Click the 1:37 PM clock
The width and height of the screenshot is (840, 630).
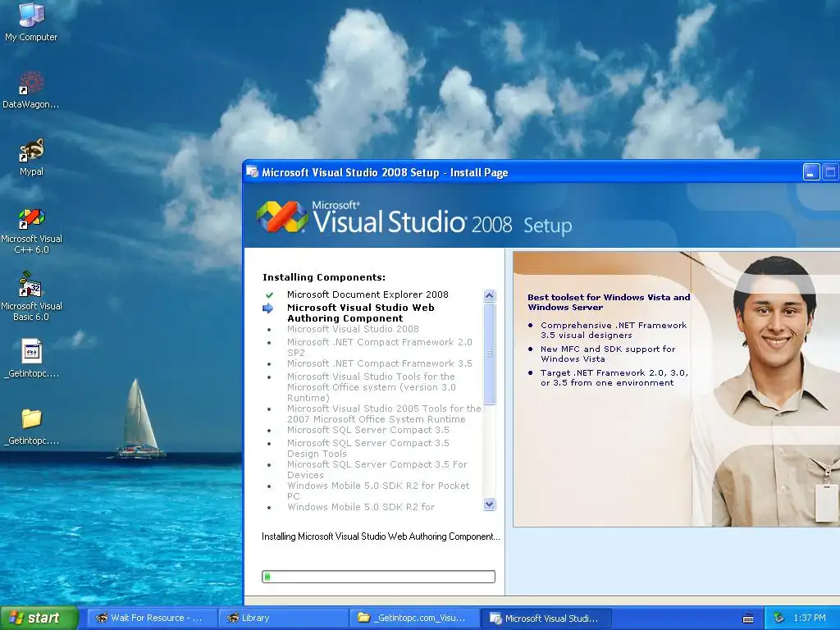click(x=810, y=618)
